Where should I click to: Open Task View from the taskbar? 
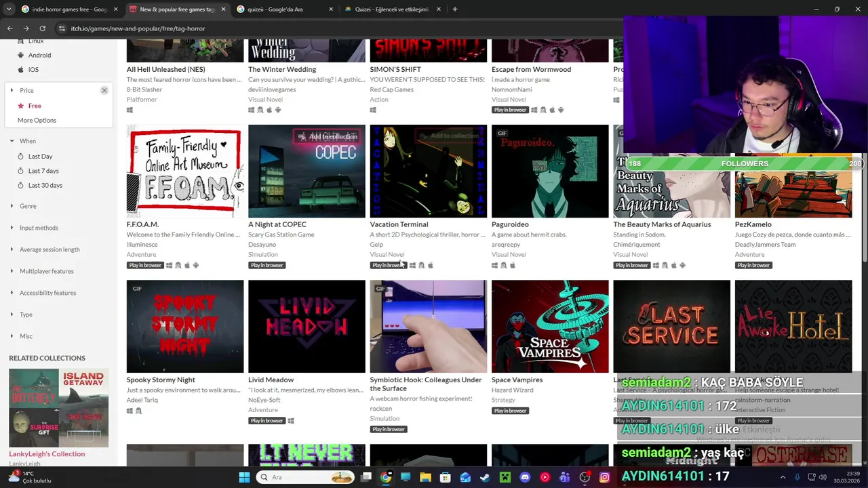click(x=366, y=477)
